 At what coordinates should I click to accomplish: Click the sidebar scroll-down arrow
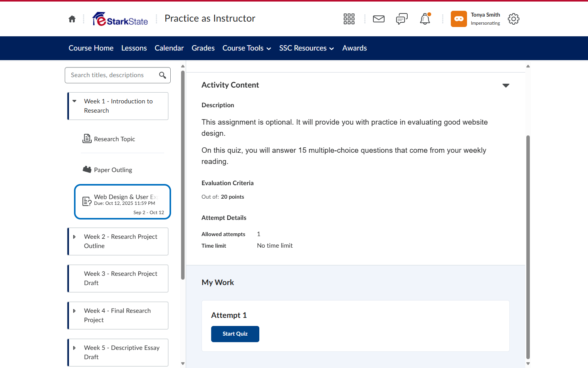(x=183, y=363)
